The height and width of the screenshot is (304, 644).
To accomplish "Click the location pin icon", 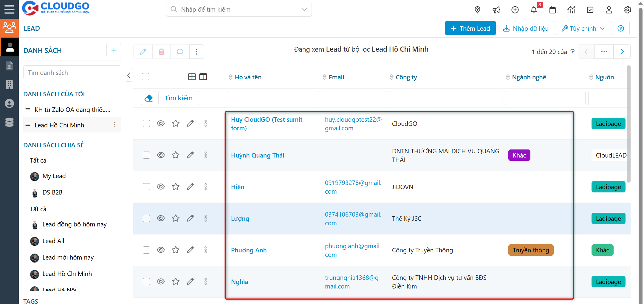I will [477, 10].
